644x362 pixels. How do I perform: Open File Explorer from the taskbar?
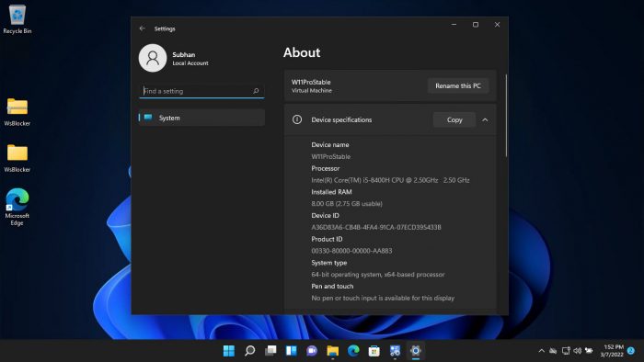pyautogui.click(x=333, y=351)
